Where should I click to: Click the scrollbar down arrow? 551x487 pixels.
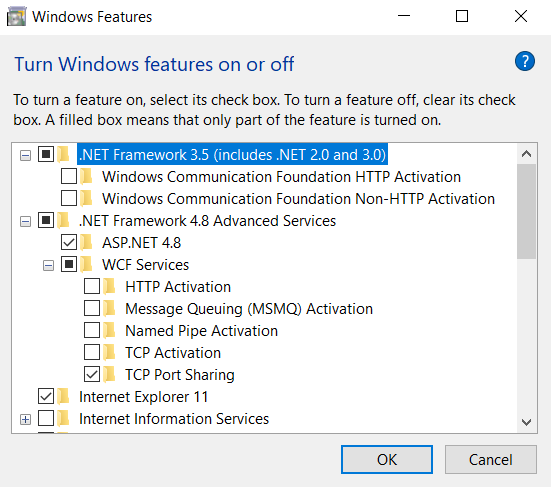coord(526,422)
